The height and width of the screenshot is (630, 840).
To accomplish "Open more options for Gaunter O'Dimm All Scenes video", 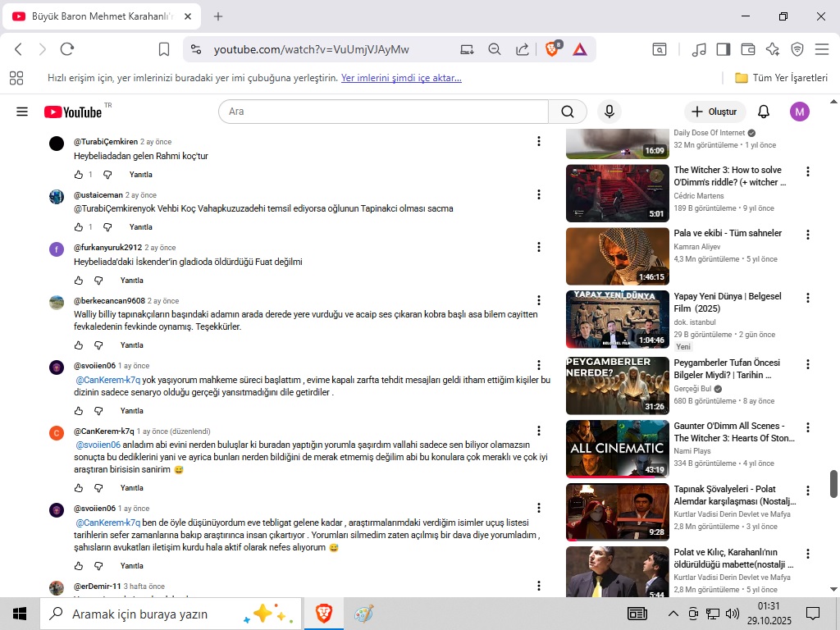I will (808, 427).
